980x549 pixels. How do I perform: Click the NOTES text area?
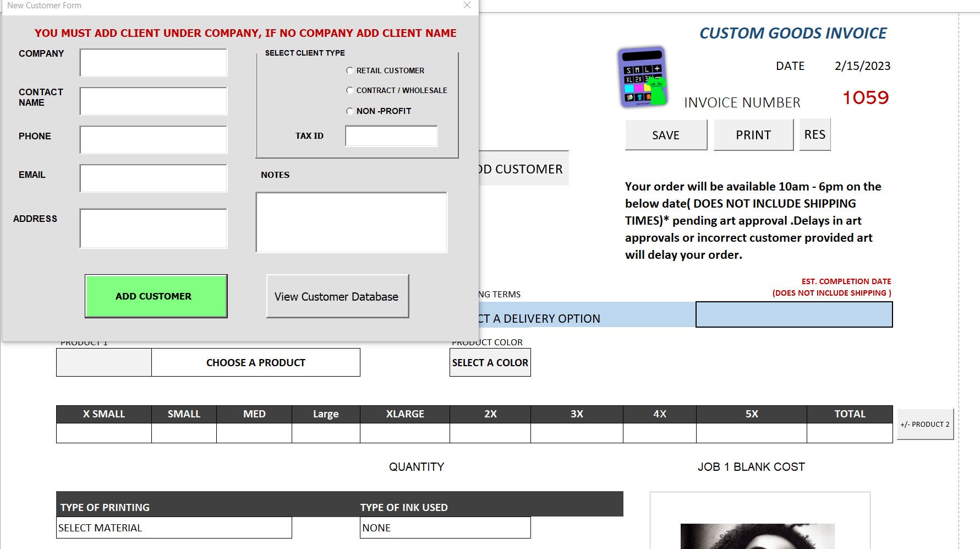click(352, 222)
